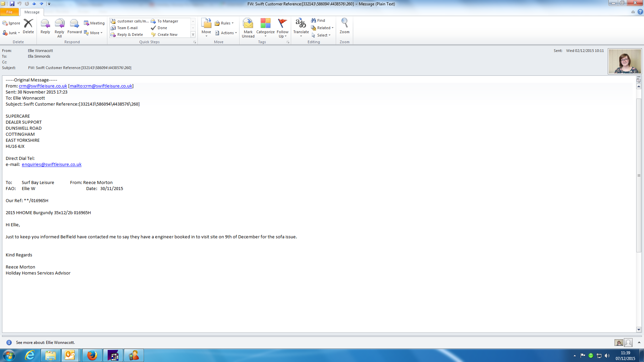Click the sender's contact photo thumbnail

(625, 61)
